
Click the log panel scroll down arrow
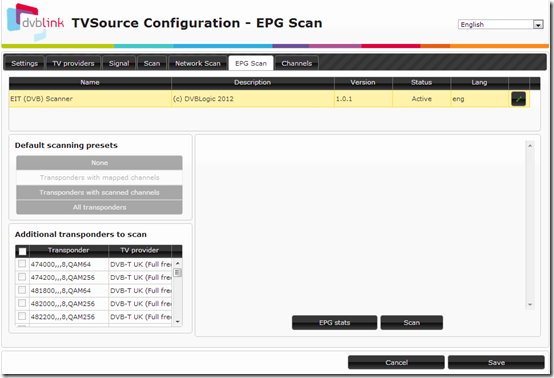[530, 305]
